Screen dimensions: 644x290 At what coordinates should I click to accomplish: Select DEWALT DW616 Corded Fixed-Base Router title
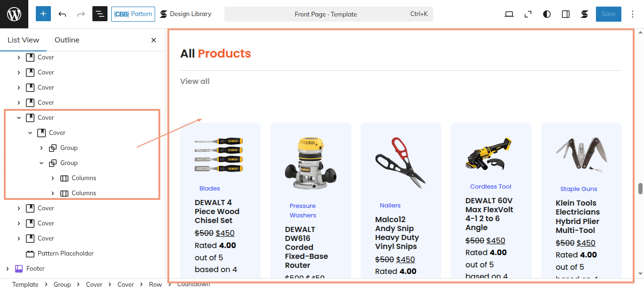(306, 247)
